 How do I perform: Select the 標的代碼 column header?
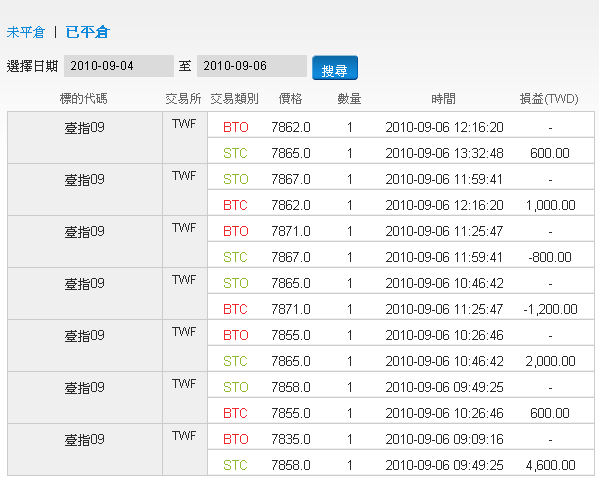[x=84, y=99]
